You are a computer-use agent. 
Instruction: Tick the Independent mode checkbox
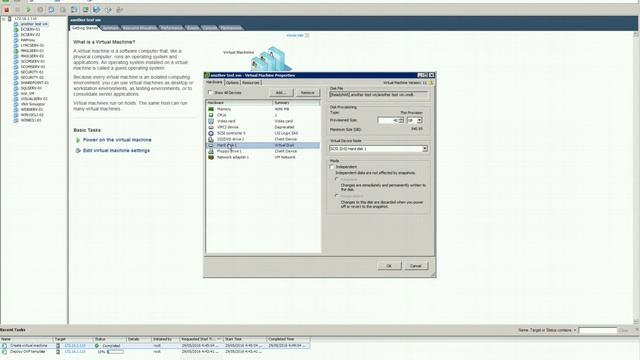(x=332, y=167)
